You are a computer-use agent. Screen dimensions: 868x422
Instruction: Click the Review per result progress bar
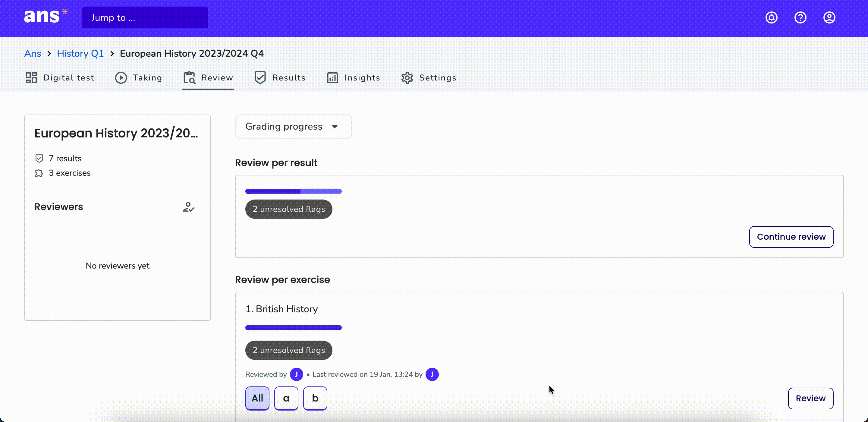(294, 191)
